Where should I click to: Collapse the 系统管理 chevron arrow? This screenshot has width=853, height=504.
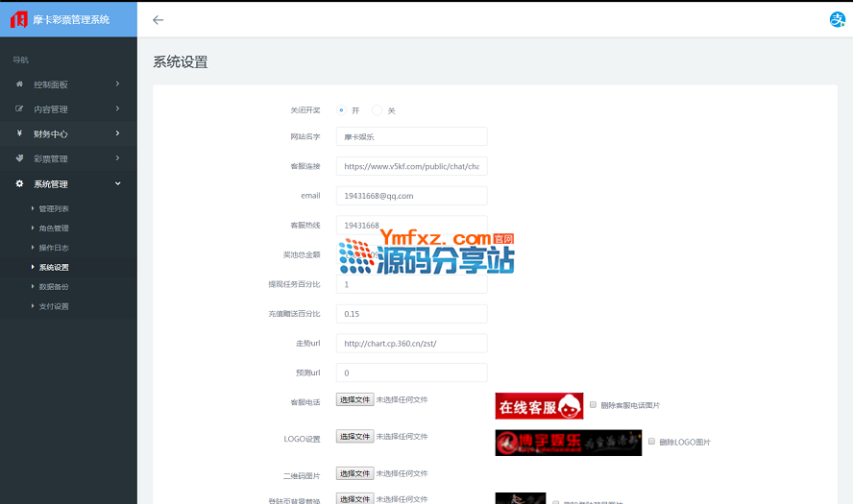[117, 184]
